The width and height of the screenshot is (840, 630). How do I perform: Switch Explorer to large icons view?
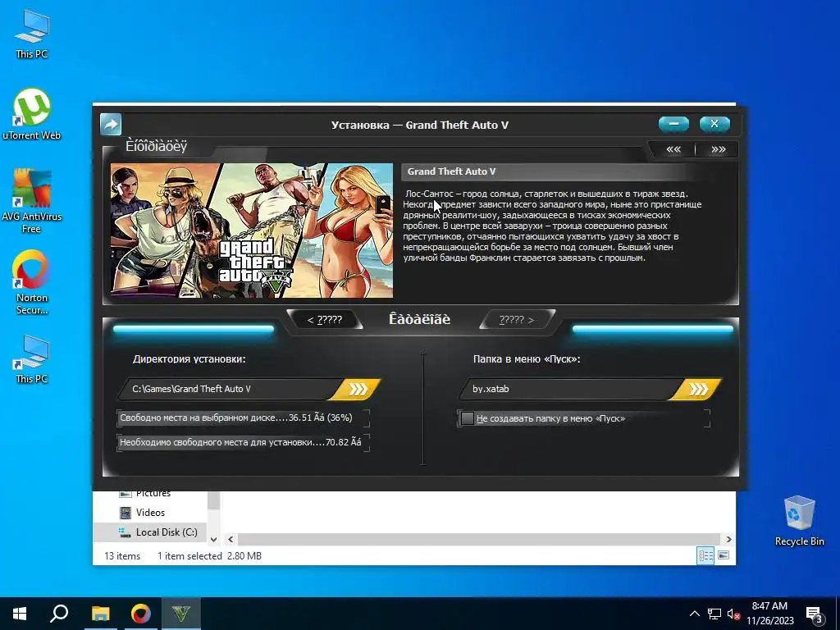point(724,555)
